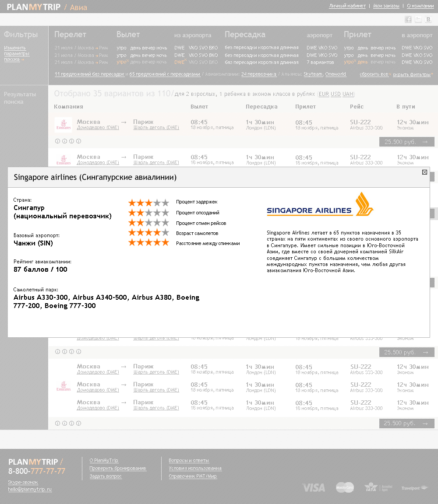Start a Skype-звонок from footer
The image size is (438, 504).
(x=23, y=482)
